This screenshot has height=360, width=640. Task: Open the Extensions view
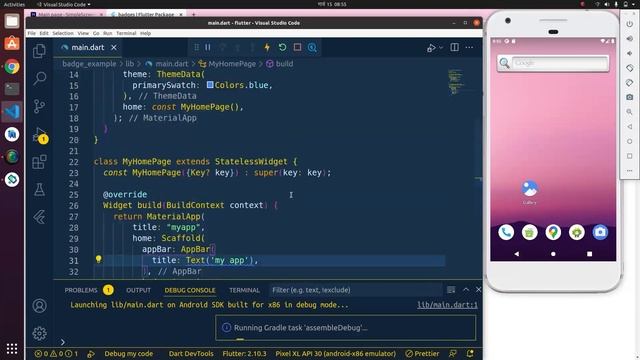(39, 162)
